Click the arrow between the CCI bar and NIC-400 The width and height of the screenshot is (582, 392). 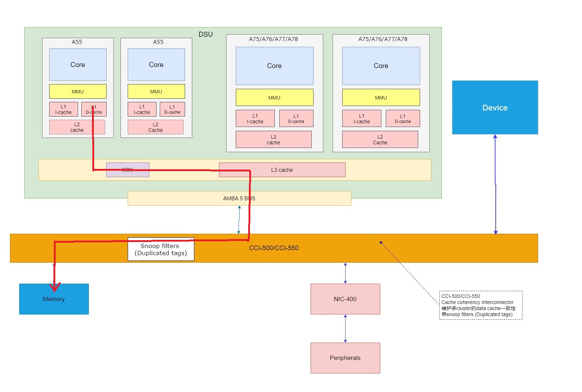pyautogui.click(x=345, y=273)
